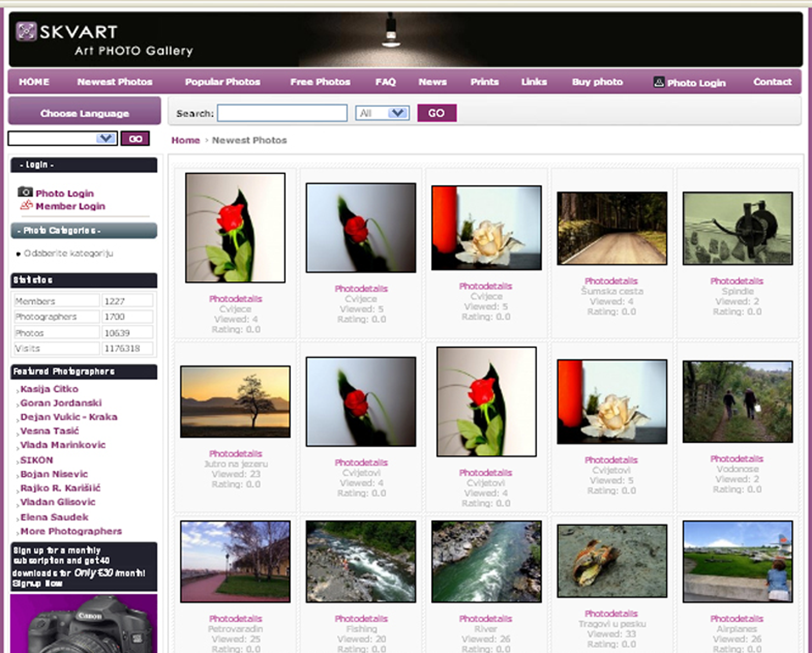812x653 pixels.
Task: Open Photodetails link for Petrovaradin photo
Action: point(235,619)
